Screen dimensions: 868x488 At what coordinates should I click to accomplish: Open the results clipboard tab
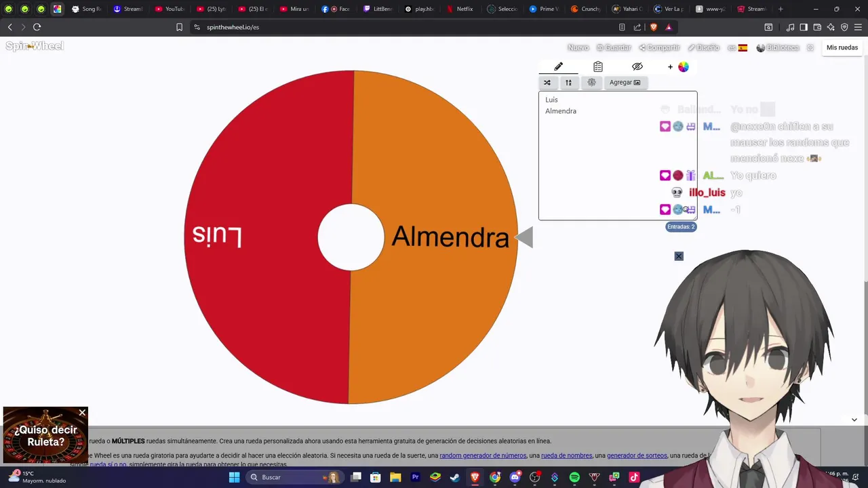tap(597, 66)
